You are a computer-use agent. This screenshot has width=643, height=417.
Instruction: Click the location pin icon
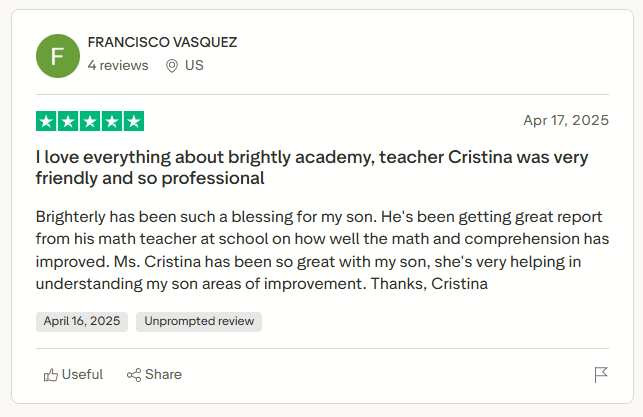click(x=171, y=66)
